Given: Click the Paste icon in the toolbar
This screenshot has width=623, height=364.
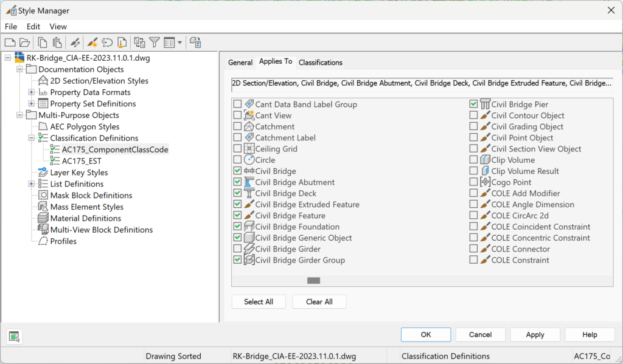Looking at the screenshot, I should pyautogui.click(x=57, y=43).
